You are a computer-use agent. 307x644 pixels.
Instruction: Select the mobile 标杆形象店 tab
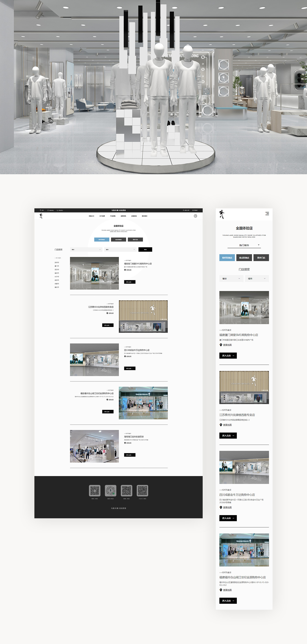point(227,258)
